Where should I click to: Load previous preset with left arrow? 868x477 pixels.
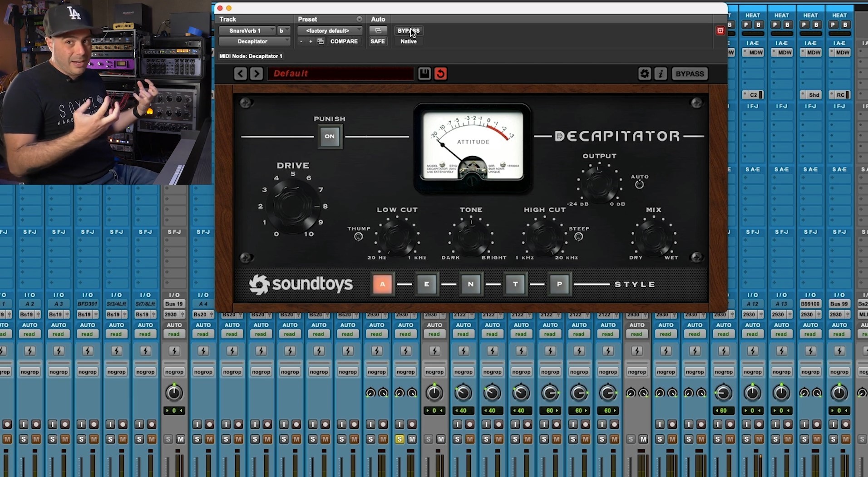point(241,74)
